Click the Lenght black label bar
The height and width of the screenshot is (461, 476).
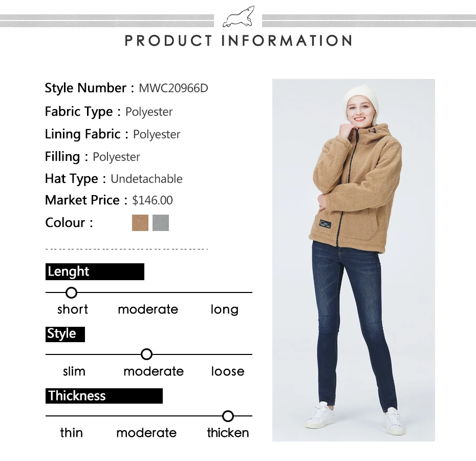(x=95, y=271)
